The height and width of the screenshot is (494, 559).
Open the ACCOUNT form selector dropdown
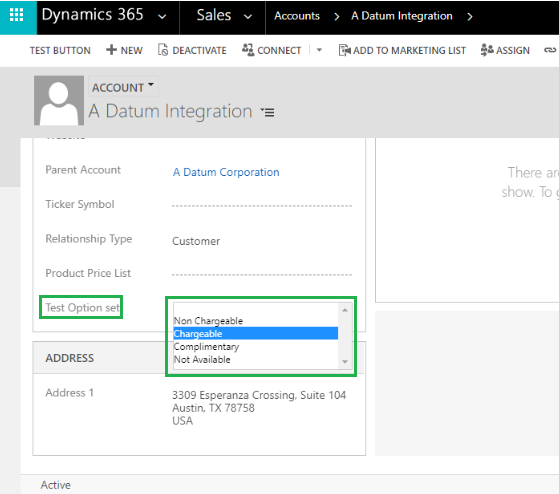(123, 87)
